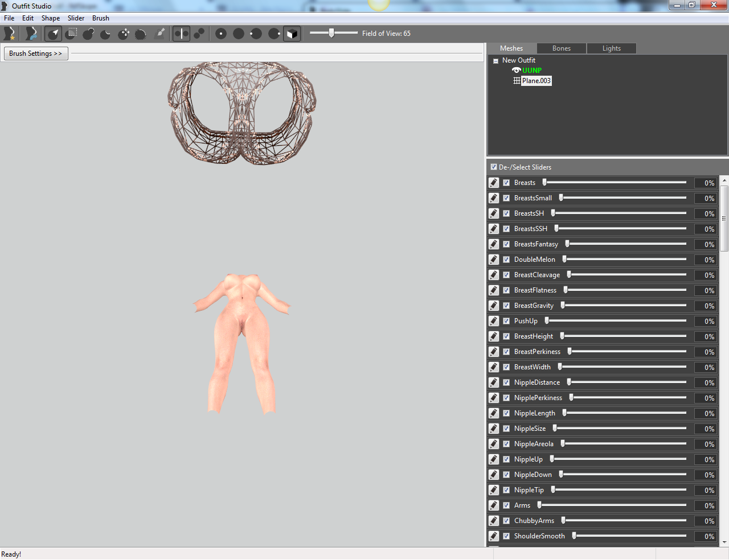
Task: Toggle perspective cube view icon
Action: tap(292, 34)
